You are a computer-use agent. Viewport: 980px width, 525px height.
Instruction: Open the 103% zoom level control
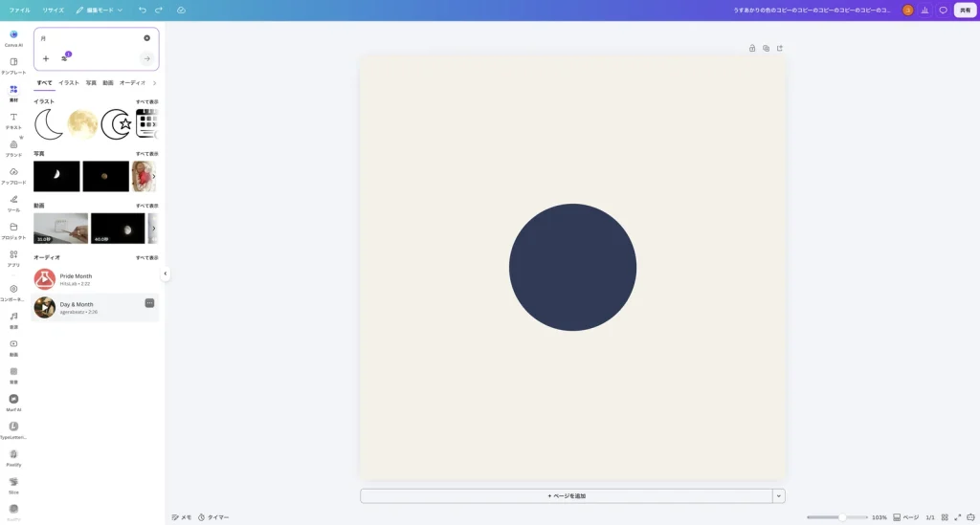point(880,517)
